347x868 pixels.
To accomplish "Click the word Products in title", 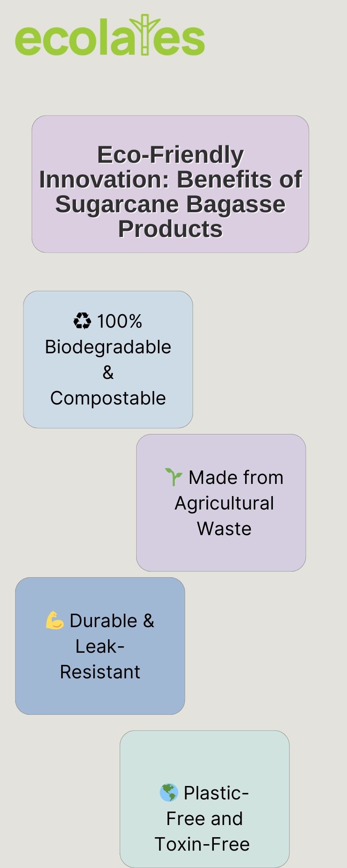I will (170, 229).
